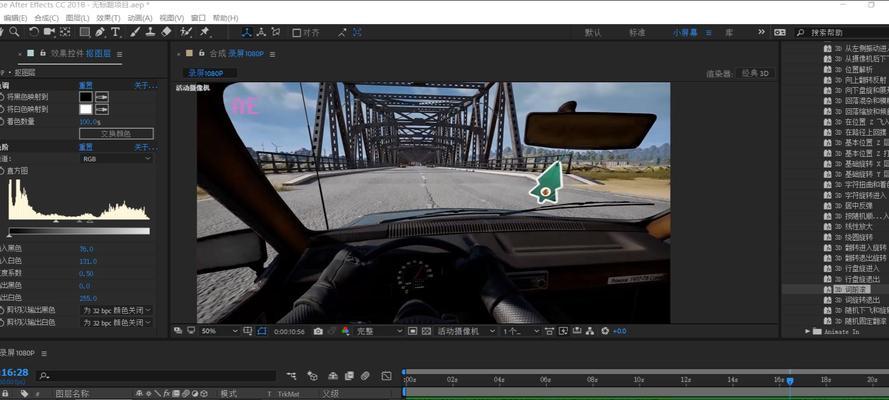This screenshot has width=889, height=400.
Task: Select the Clone Stamp tool
Action: [150, 32]
